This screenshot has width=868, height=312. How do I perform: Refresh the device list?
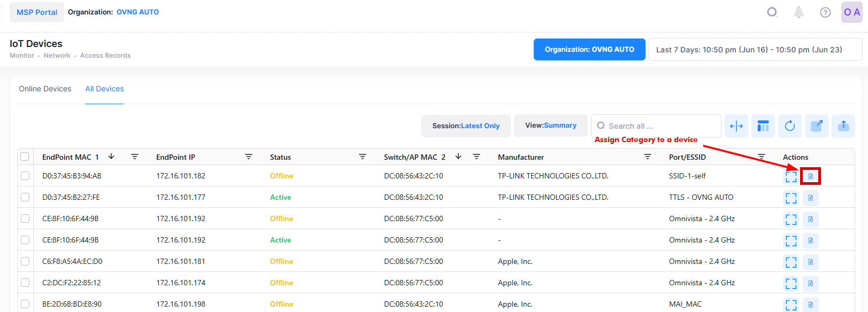tap(790, 126)
